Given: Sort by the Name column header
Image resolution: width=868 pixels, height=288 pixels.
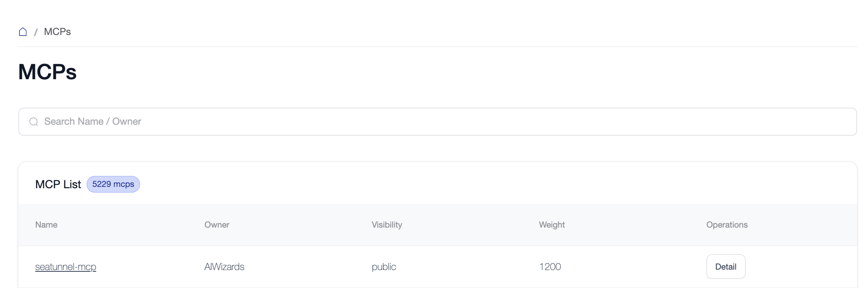Looking at the screenshot, I should 46,225.
